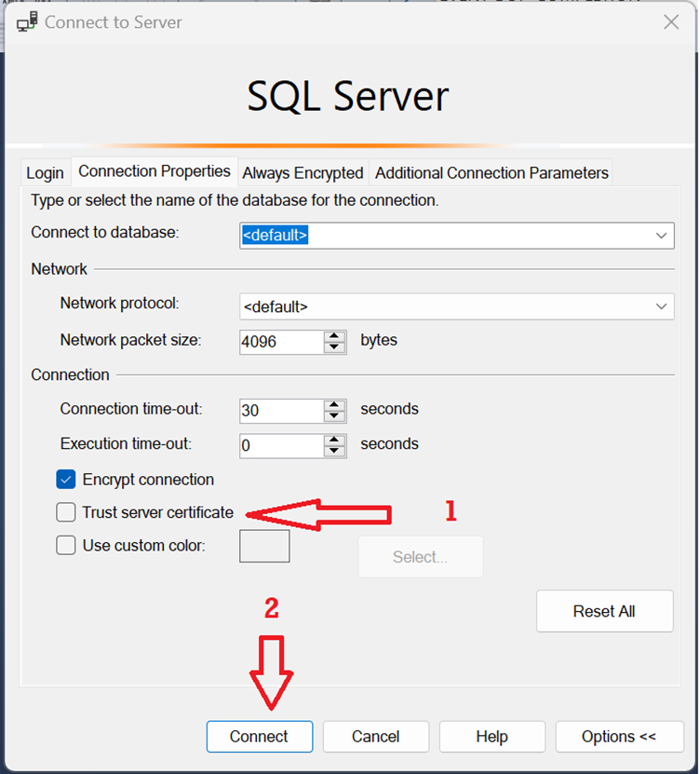Increase the Network packet size value
This screenshot has height=774, width=700.
click(x=334, y=336)
